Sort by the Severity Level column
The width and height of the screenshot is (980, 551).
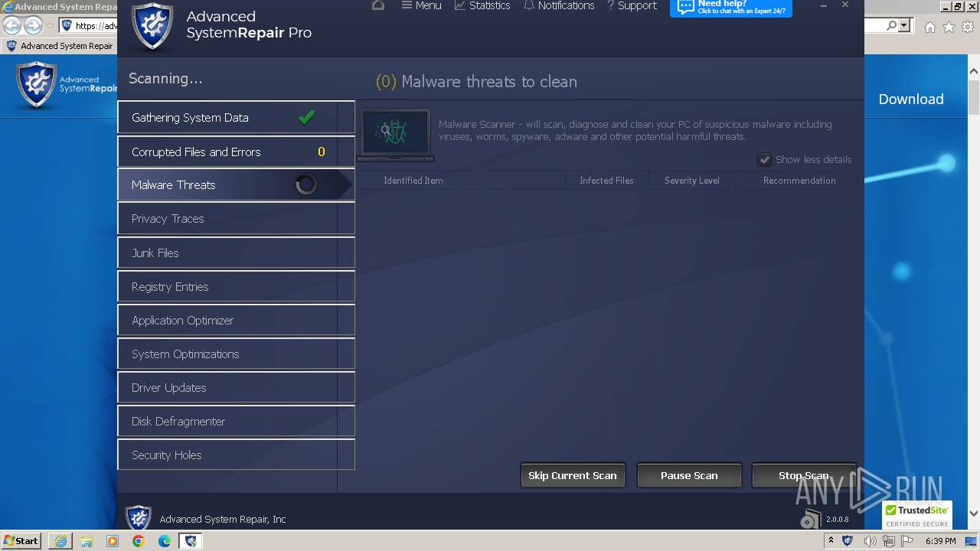pos(691,181)
